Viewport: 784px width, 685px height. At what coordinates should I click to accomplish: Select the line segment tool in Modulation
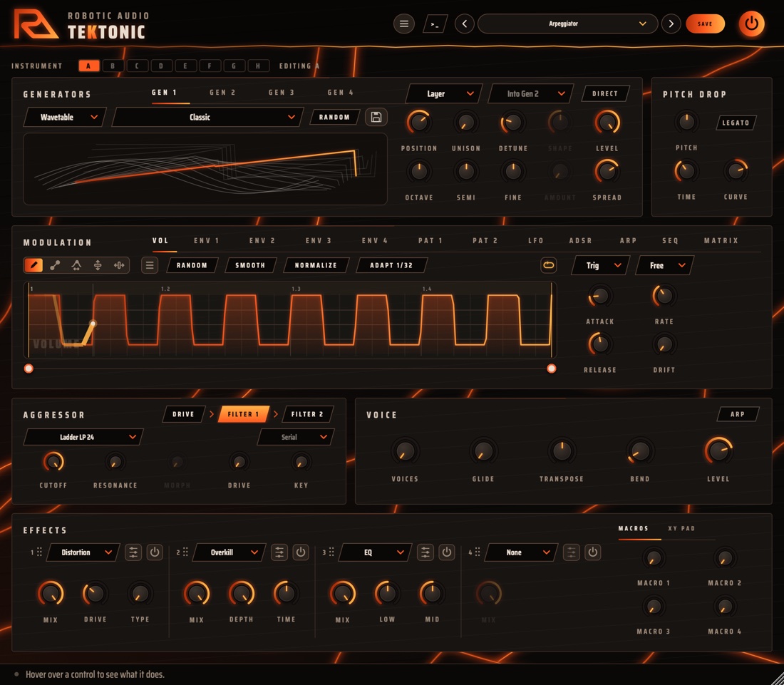[x=55, y=265]
